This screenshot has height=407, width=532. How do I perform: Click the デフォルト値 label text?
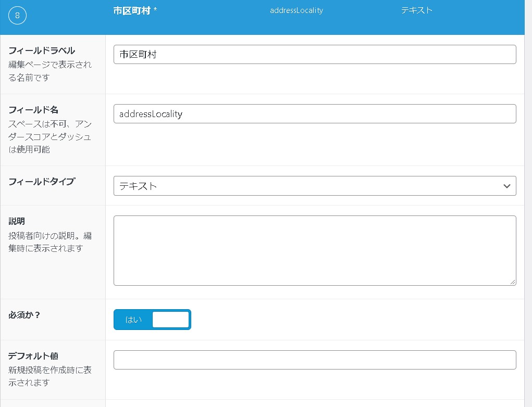[x=33, y=356]
